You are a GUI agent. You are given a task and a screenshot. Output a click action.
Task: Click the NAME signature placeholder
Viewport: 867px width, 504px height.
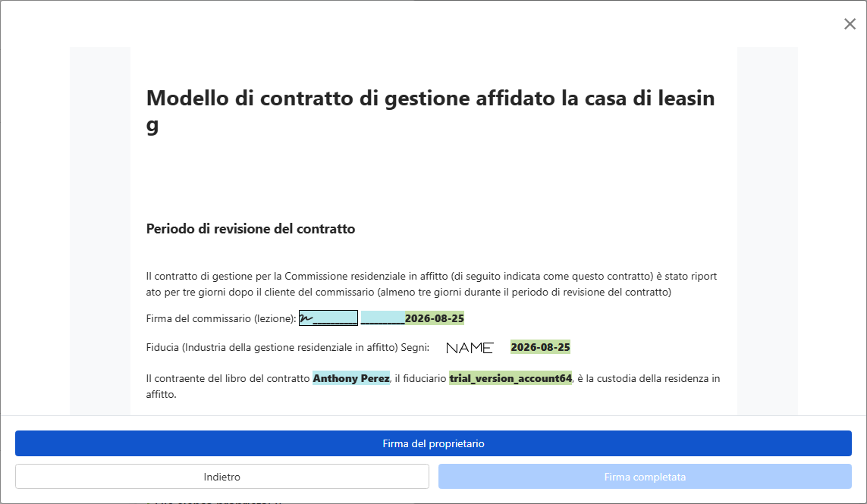470,348
